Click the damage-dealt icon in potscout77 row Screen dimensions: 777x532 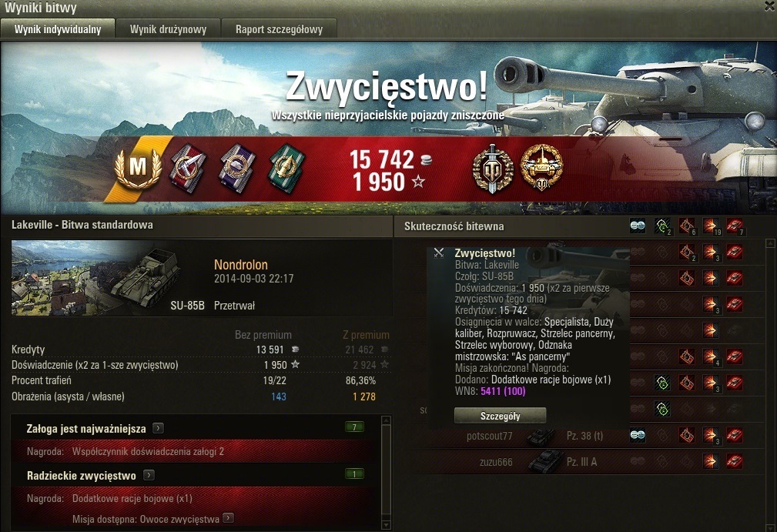(x=711, y=436)
